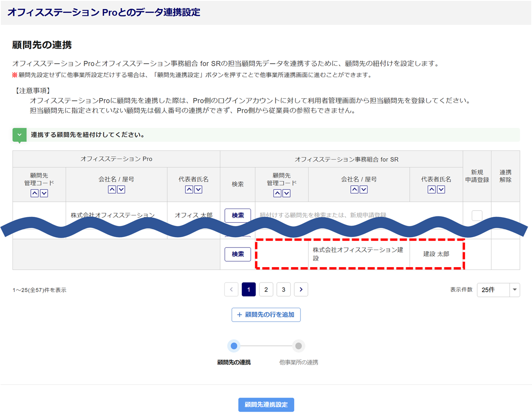The height and width of the screenshot is (420, 532).
Task: Sort SR 代表者氏名 column ascending
Action: (431, 189)
